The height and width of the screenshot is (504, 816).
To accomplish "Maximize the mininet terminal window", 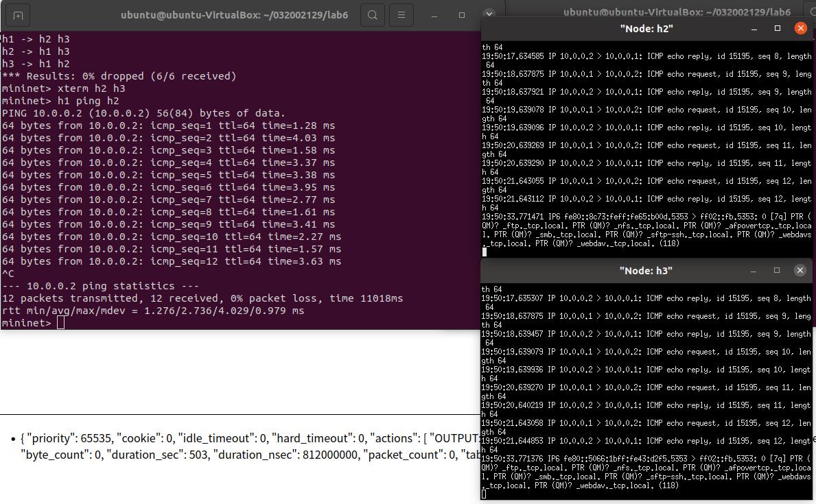I will click(x=462, y=16).
